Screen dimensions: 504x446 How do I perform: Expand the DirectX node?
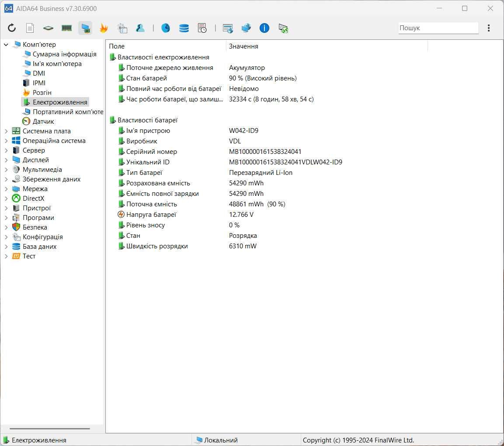point(6,199)
